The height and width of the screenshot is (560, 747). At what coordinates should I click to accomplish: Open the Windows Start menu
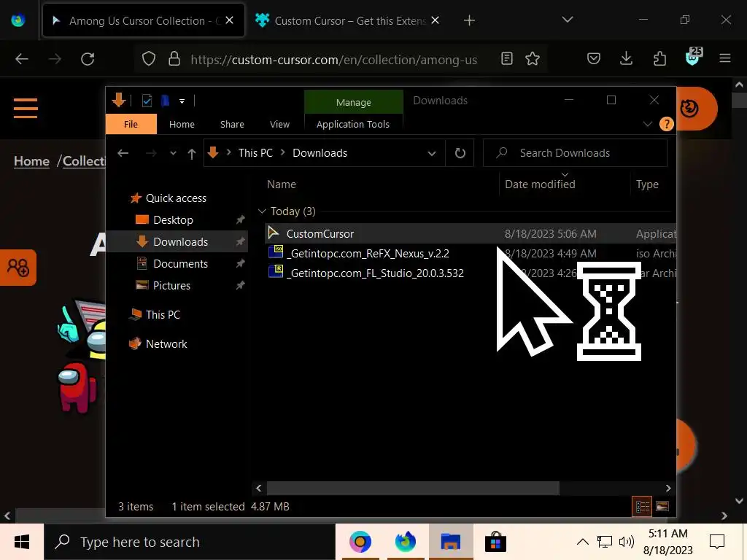pos(22,542)
